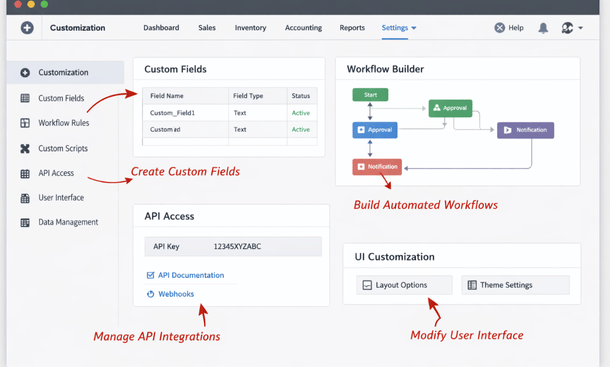
Task: Select the green Approval workflow node
Action: (x=450, y=108)
